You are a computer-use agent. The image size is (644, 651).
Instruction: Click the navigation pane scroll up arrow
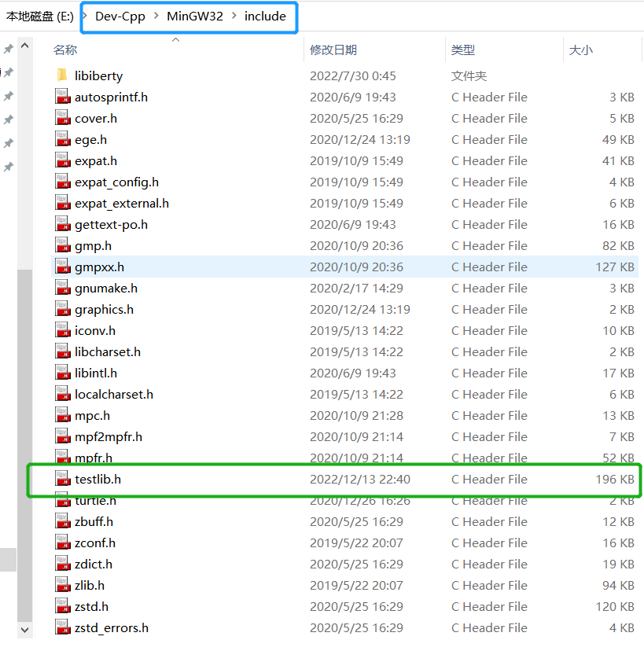(x=25, y=46)
